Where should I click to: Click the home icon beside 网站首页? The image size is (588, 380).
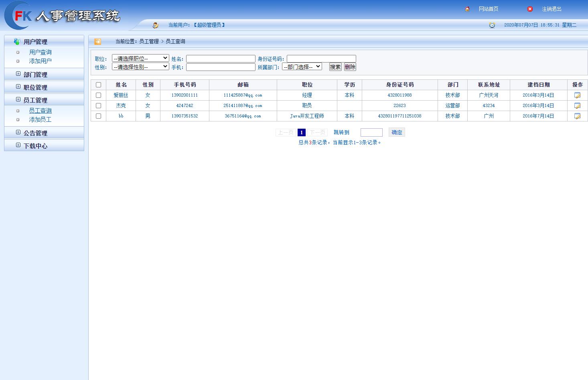tap(466, 8)
